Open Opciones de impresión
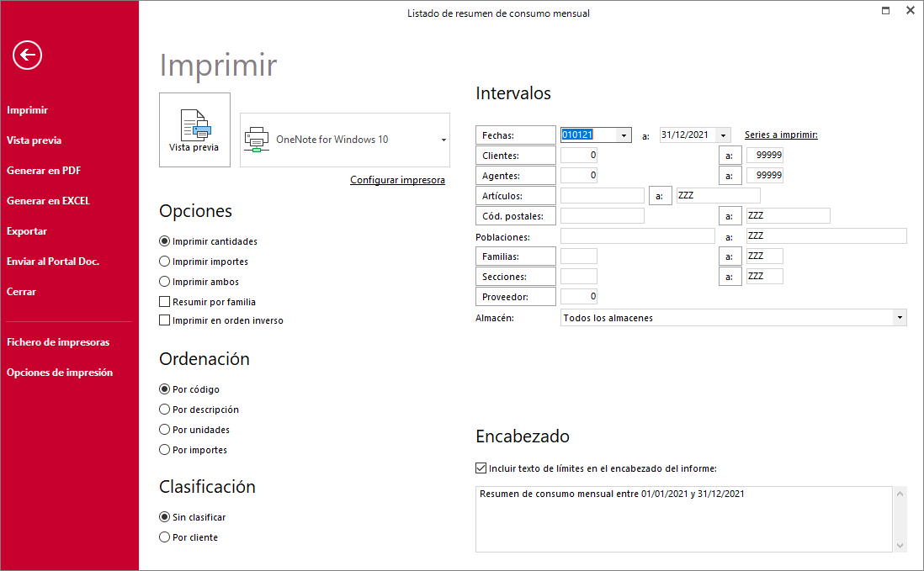Viewport: 924px width, 571px height. coord(60,373)
